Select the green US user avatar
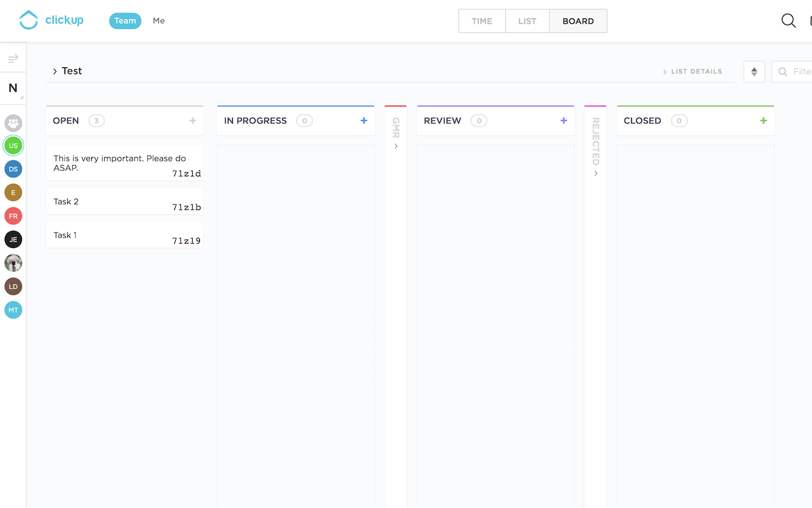This screenshot has width=812, height=508. (13, 145)
